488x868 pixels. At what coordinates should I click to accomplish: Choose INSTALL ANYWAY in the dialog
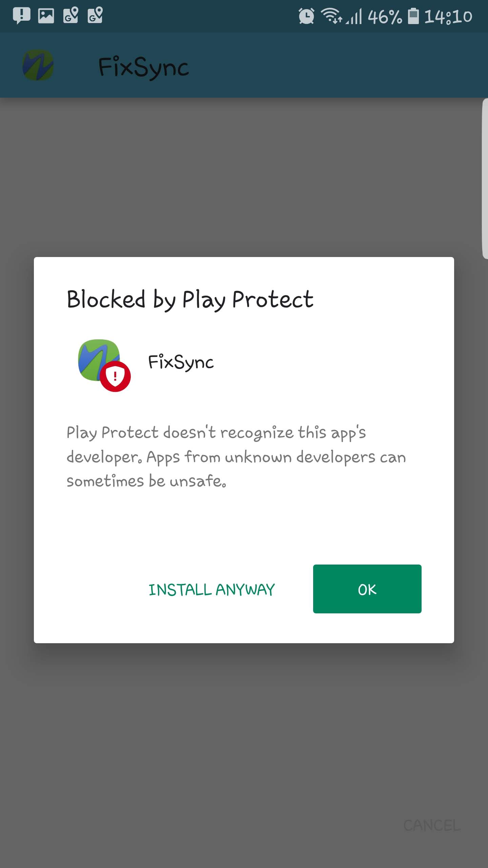(x=212, y=590)
